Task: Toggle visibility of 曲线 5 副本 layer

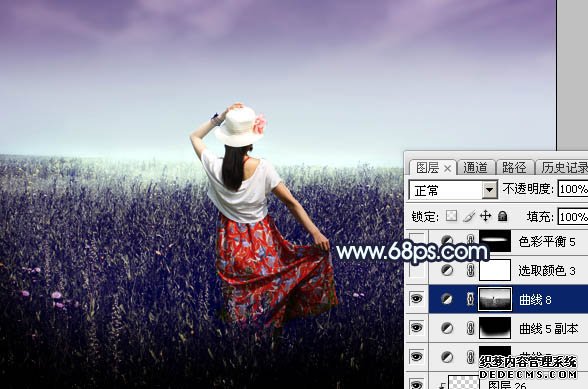Action: tap(417, 328)
